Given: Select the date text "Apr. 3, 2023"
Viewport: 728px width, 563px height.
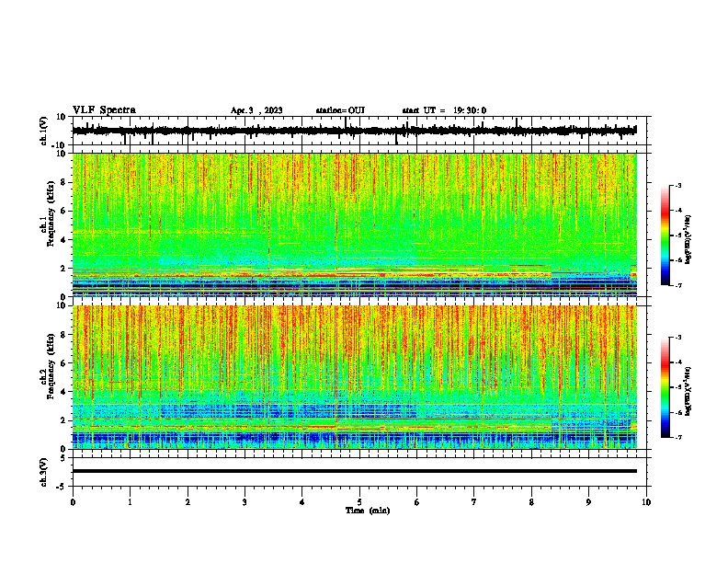Looking at the screenshot, I should tap(256, 110).
